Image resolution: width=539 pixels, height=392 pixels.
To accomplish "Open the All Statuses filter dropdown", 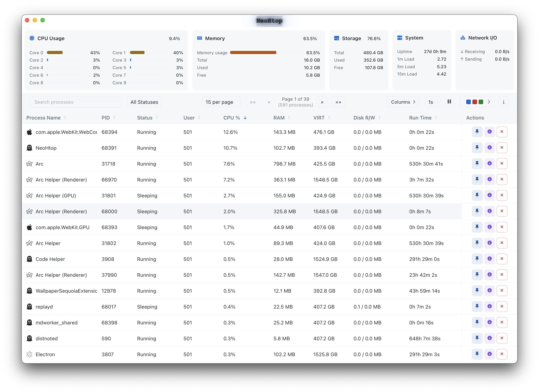I will (144, 102).
